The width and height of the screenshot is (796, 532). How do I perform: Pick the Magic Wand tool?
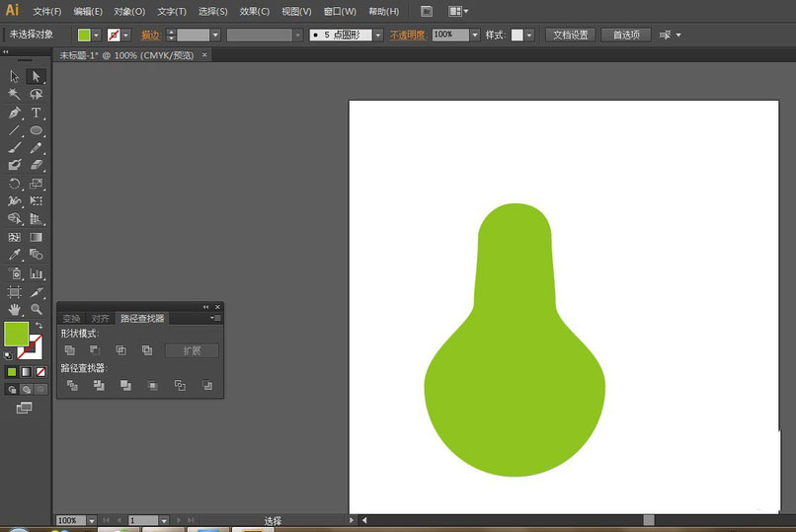[x=15, y=95]
